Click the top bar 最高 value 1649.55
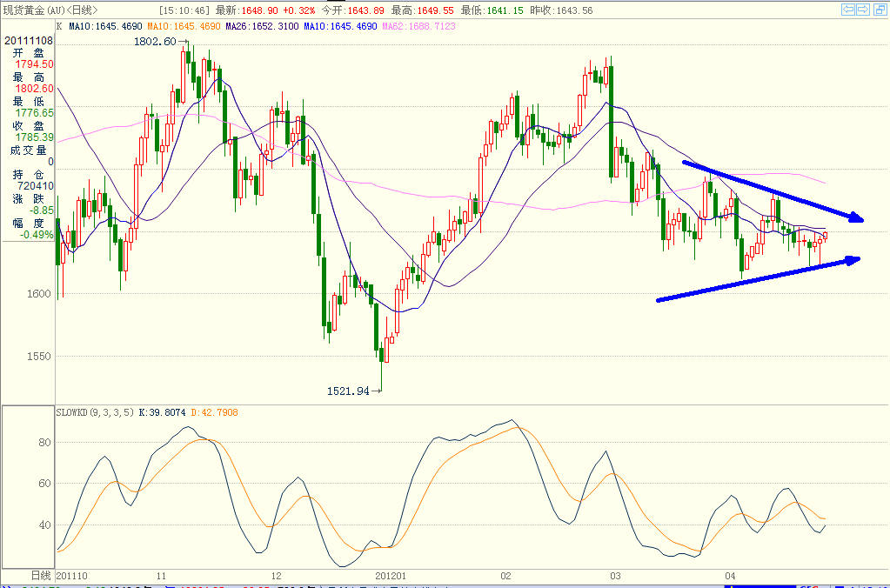 click(434, 10)
